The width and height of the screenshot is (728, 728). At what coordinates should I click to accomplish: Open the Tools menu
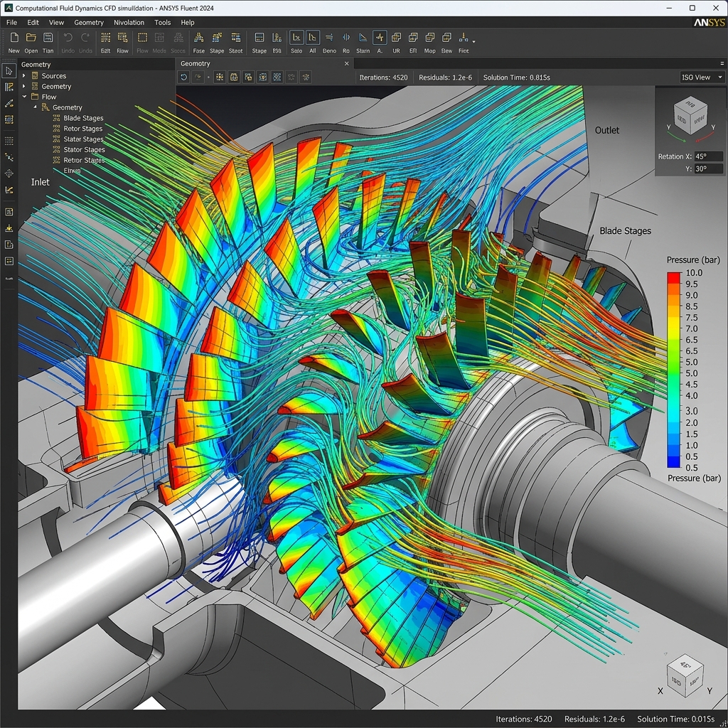click(x=163, y=22)
